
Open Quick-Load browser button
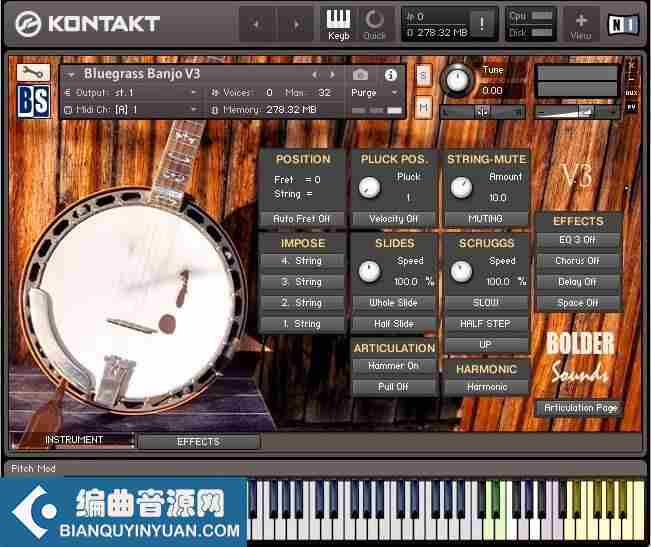point(374,24)
